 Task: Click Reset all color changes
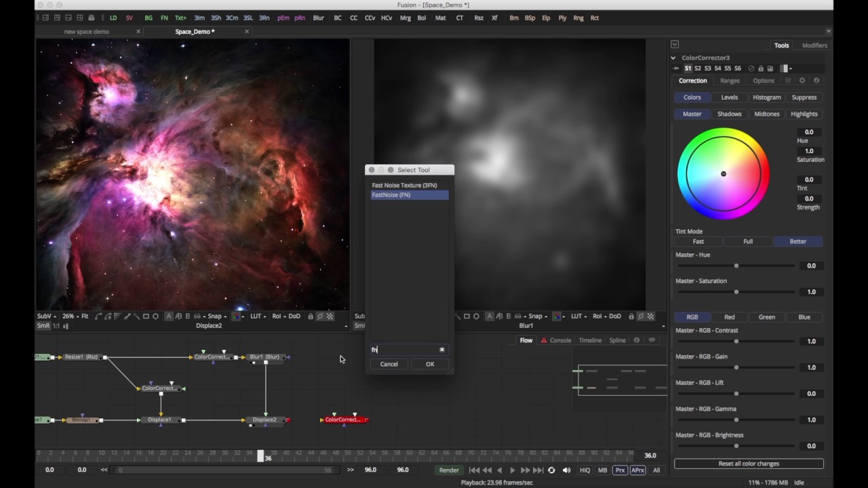[749, 464]
